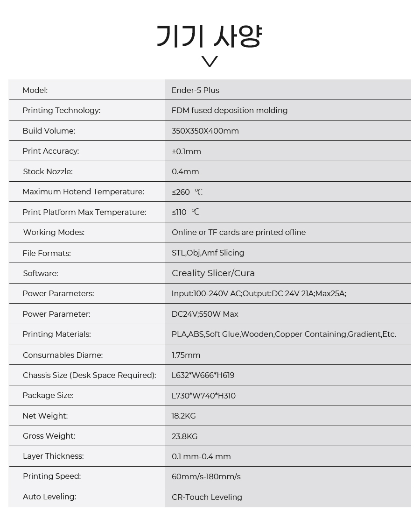
Task: Click the Print Accuracy ±0.1mm value
Action: pos(186,151)
